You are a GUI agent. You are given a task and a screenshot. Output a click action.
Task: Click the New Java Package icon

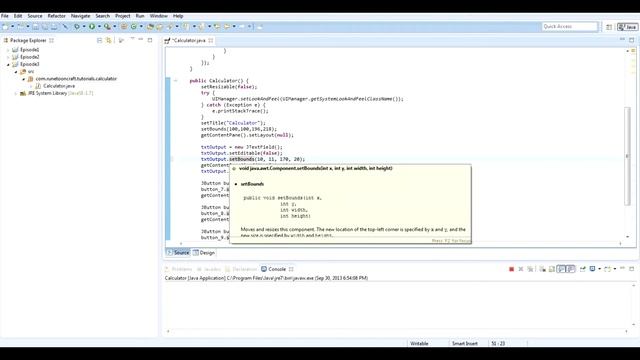point(124,27)
